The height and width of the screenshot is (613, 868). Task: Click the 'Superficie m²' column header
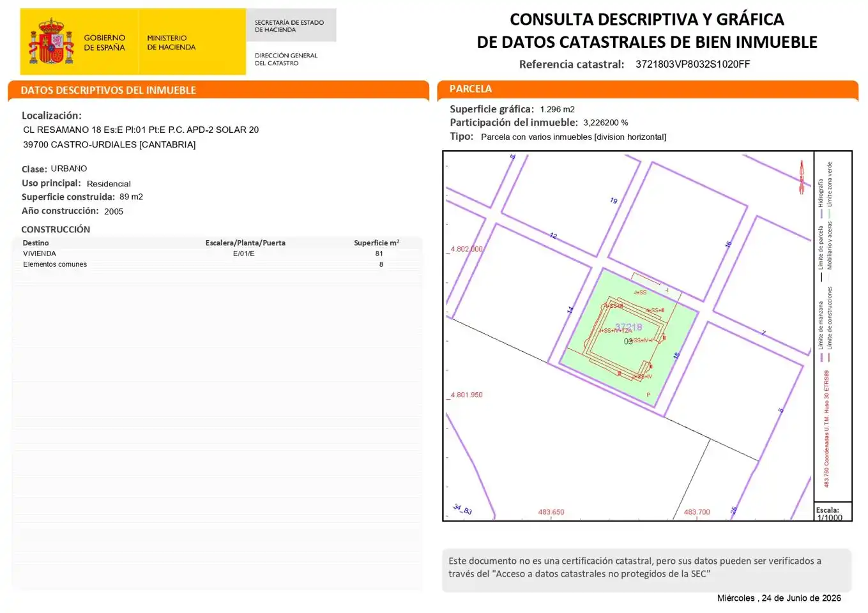click(377, 243)
